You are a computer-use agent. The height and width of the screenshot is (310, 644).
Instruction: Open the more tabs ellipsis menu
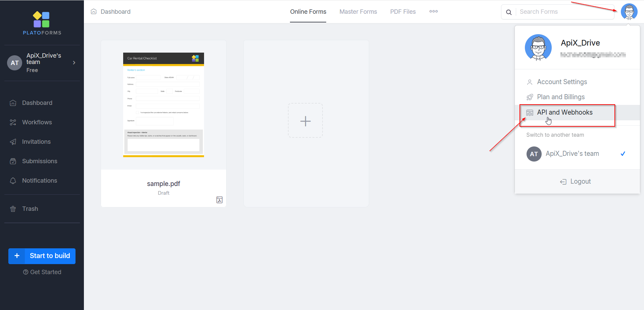[434, 11]
